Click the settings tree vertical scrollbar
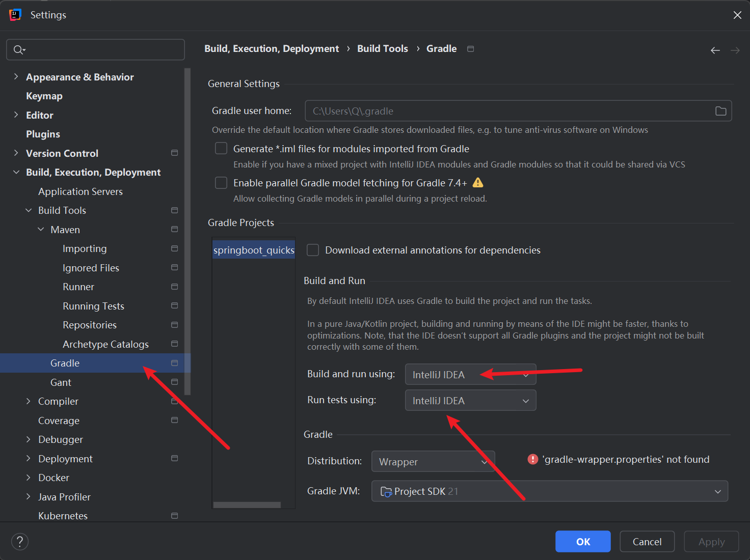 187,232
